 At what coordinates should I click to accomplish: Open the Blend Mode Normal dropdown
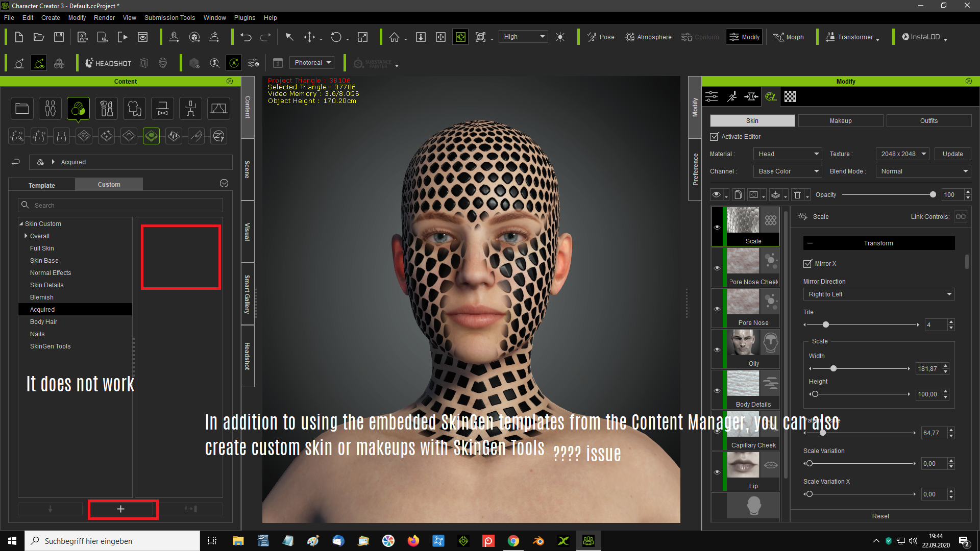pos(923,171)
